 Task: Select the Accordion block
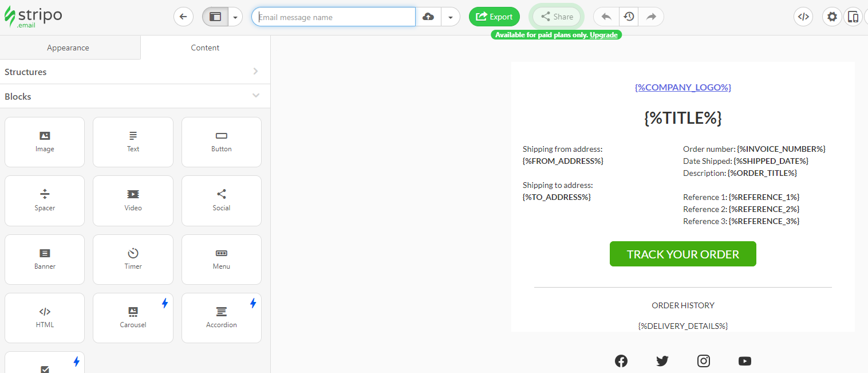(222, 318)
